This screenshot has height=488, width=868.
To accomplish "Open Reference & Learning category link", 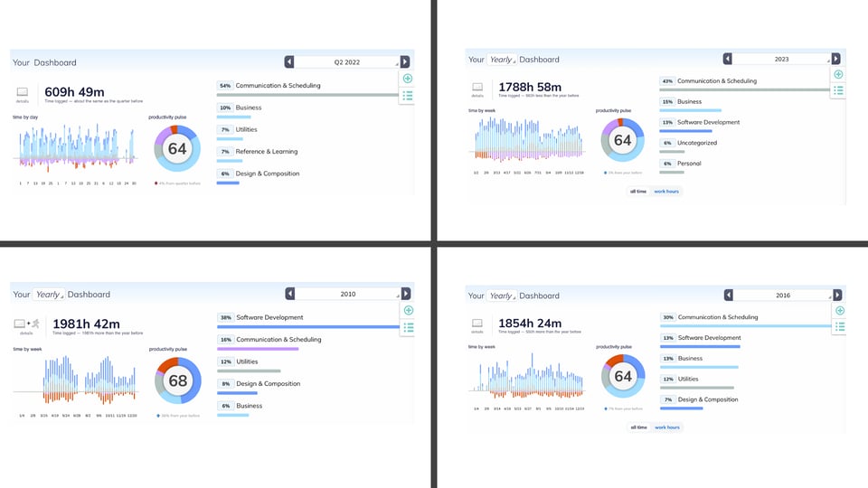I will coord(267,151).
